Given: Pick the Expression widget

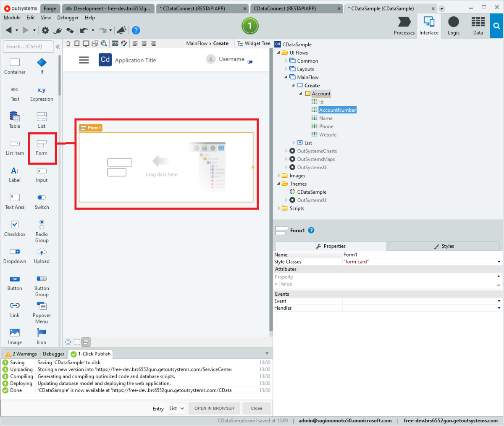Looking at the screenshot, I should [42, 93].
